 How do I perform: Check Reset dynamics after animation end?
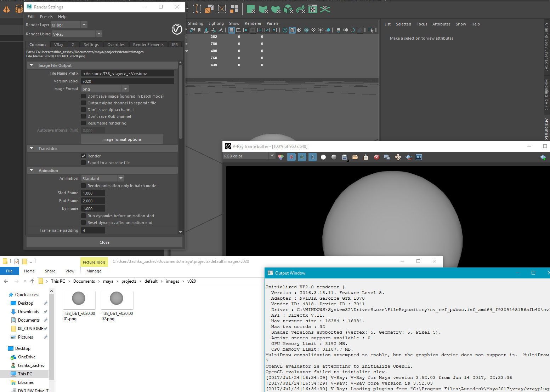point(84,223)
